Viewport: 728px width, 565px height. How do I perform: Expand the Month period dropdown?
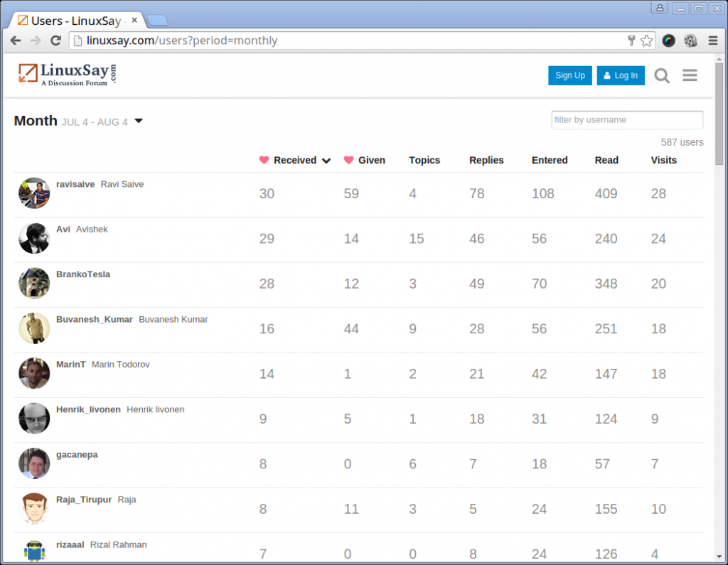pyautogui.click(x=139, y=122)
